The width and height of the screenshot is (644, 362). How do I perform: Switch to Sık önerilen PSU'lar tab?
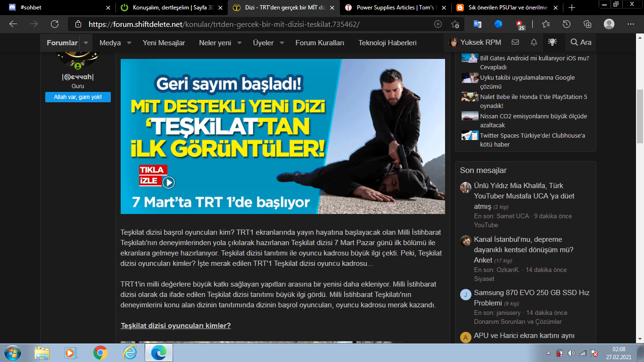(x=507, y=8)
